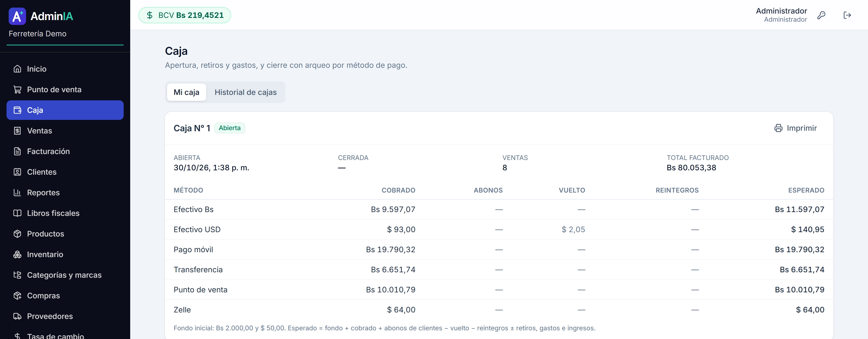Click the opening date 30/10/26, 1:38 p. m.

point(211,168)
